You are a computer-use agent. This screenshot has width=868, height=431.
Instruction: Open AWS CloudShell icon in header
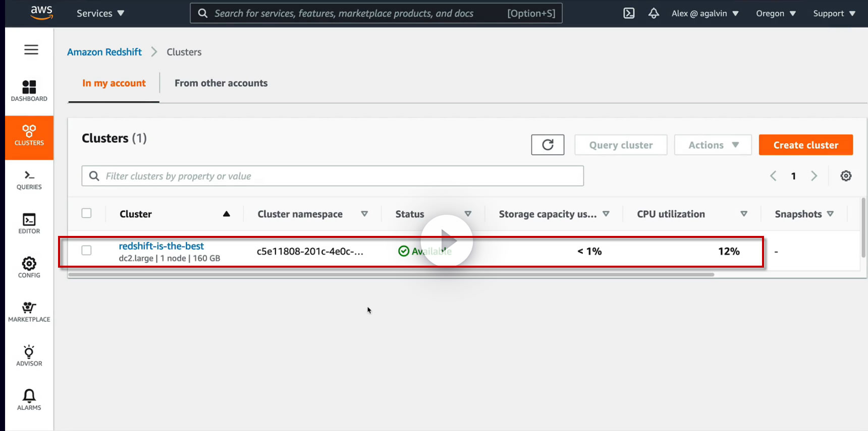[629, 14]
